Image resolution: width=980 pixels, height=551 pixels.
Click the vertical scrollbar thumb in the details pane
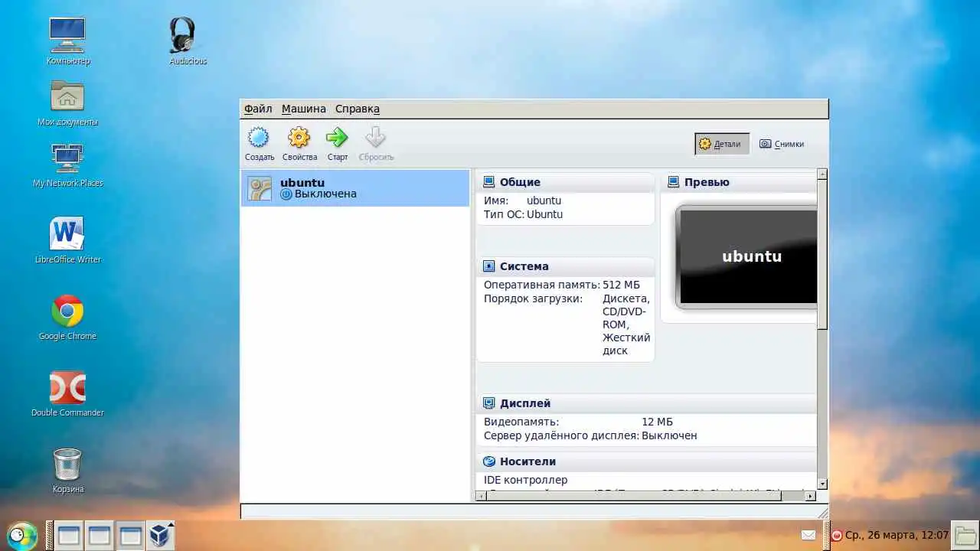coord(822,254)
